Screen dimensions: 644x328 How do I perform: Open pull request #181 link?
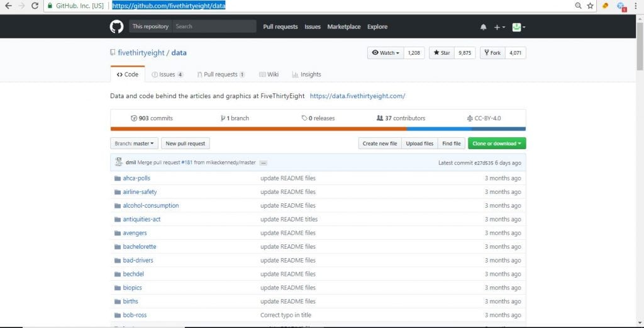(187, 163)
